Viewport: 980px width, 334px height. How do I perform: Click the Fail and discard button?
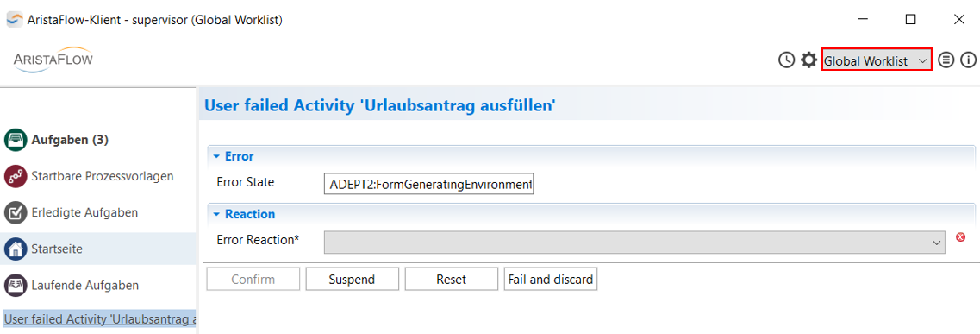pyautogui.click(x=551, y=279)
